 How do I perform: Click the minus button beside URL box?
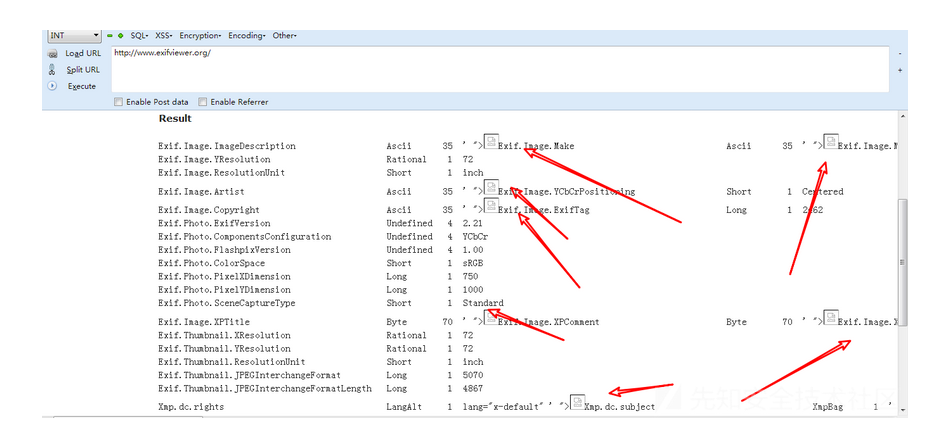point(900,53)
